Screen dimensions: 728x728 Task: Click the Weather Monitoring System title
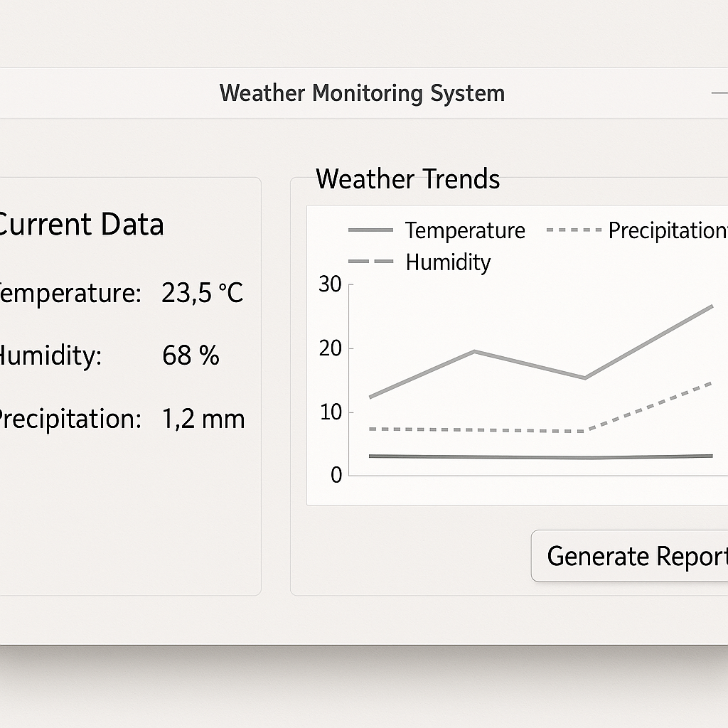point(363,93)
